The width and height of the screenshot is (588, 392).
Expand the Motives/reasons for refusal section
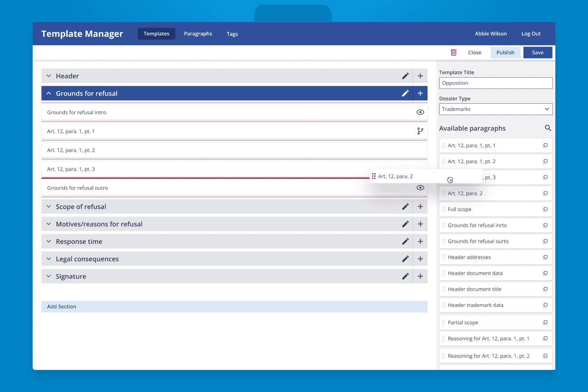tap(49, 224)
